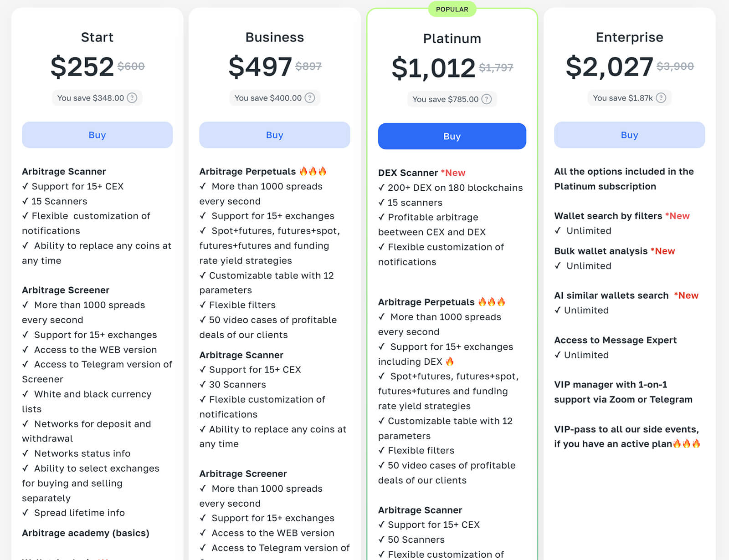Click fire icons beside Platinum Arbitrage Perpetuals
The width and height of the screenshot is (729, 560).
tap(492, 302)
